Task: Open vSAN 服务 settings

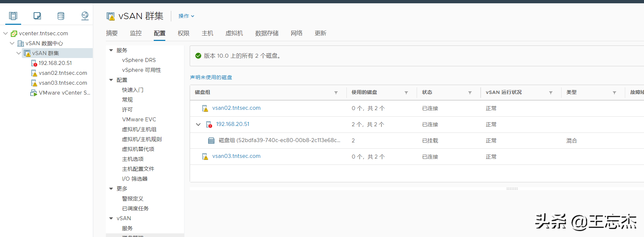Action: coord(127,228)
